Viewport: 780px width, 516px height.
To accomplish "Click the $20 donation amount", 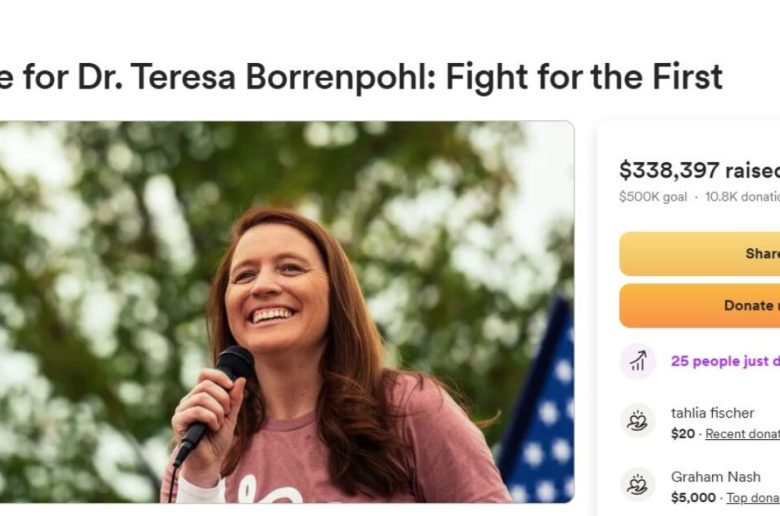I will pos(683,434).
